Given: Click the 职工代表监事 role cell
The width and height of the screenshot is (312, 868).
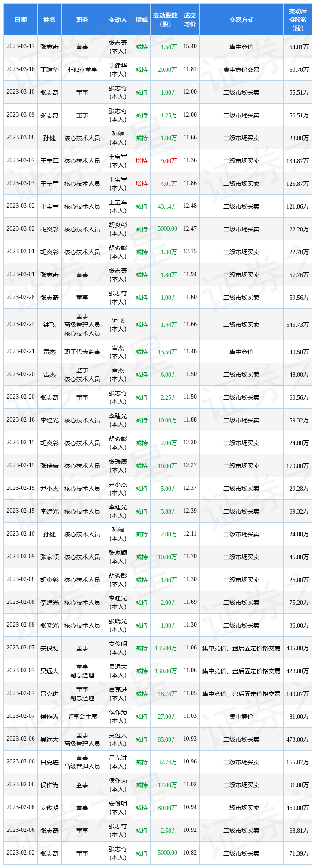Looking at the screenshot, I should [82, 351].
